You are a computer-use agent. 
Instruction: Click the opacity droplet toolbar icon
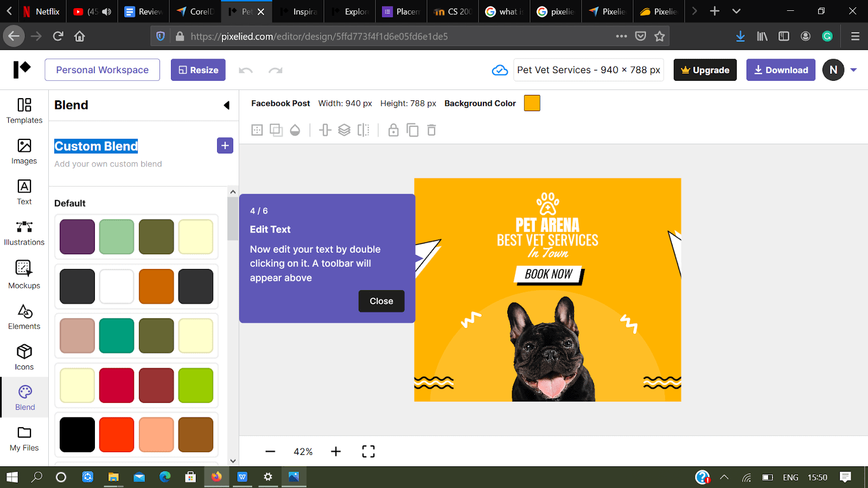(295, 130)
